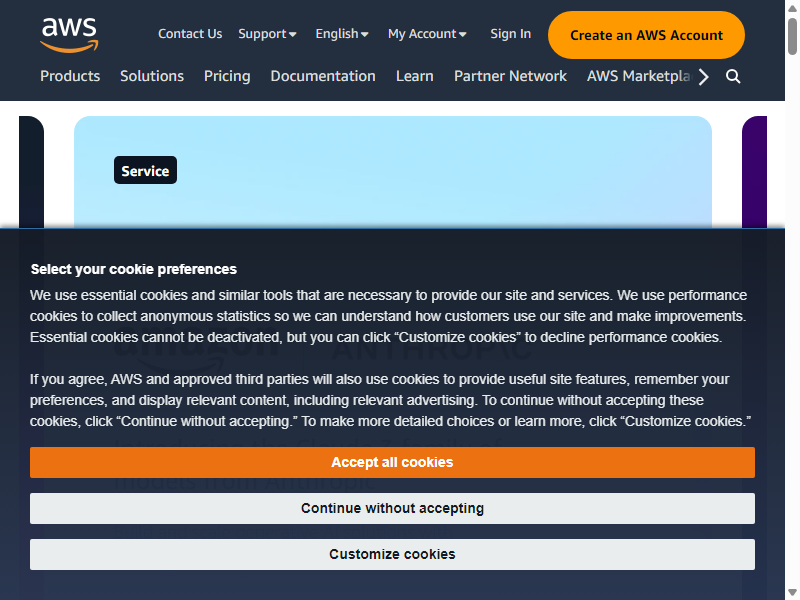The image size is (800, 600).
Task: Open the Products menu
Action: (70, 76)
